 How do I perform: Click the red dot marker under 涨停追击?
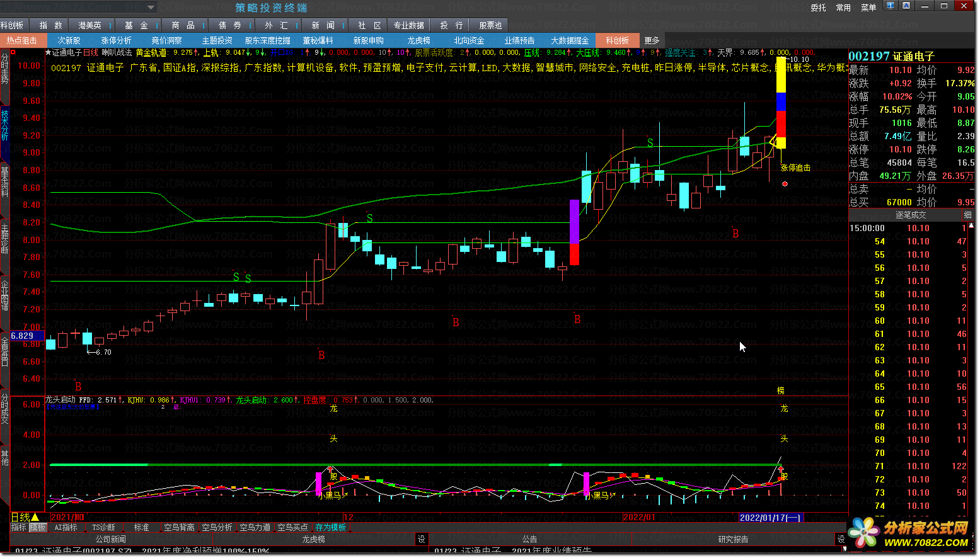(785, 184)
